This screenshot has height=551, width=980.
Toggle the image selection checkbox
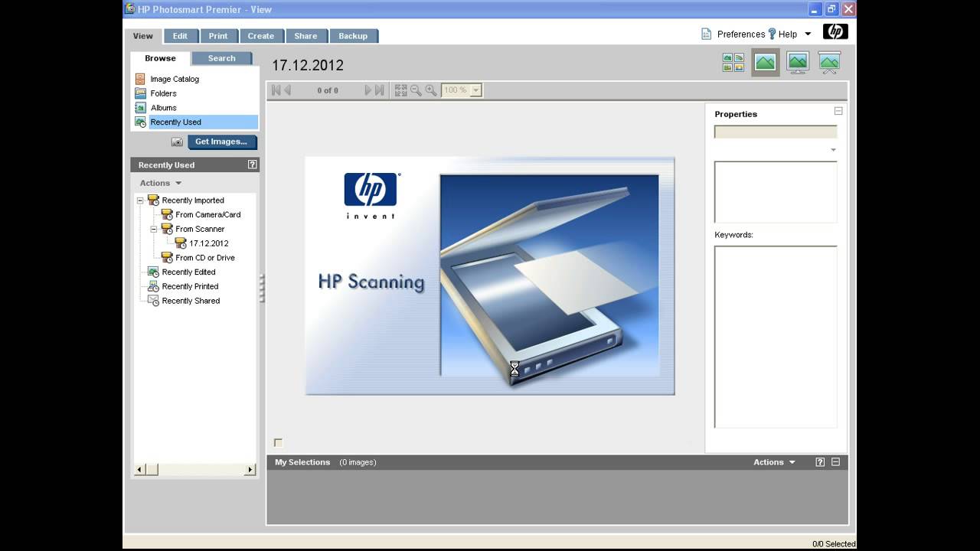point(278,443)
